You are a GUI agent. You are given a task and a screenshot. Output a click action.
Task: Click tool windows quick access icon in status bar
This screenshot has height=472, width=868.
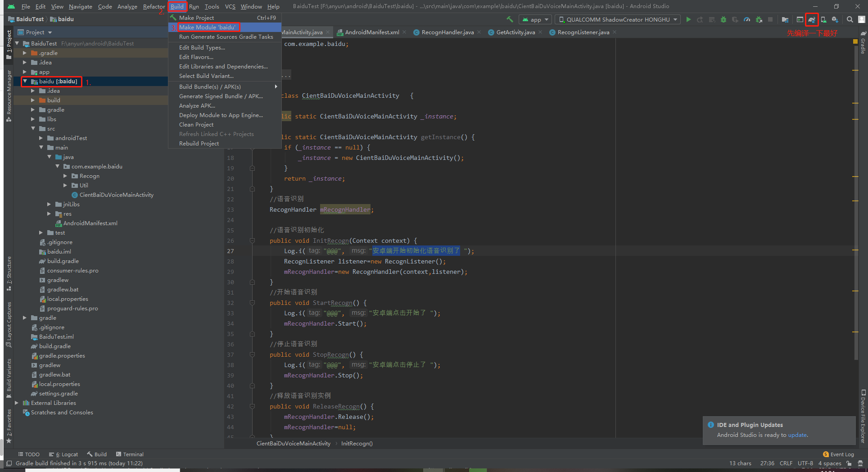pyautogui.click(x=9, y=463)
